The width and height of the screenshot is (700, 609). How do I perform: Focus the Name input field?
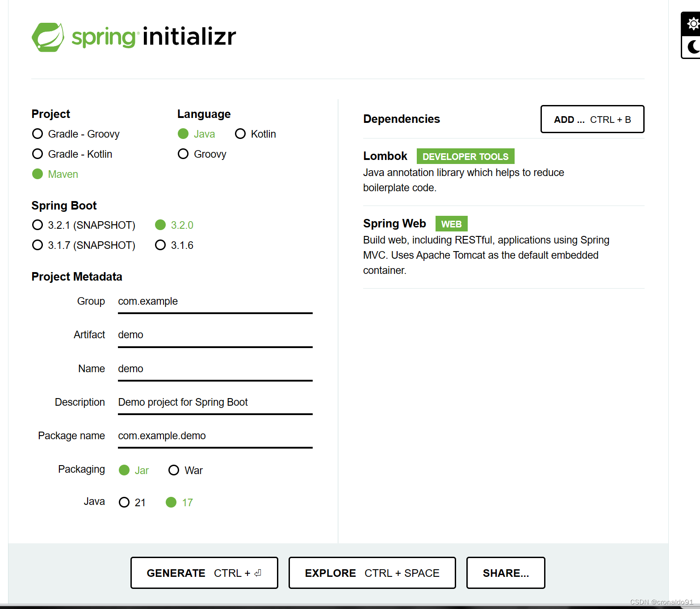(215, 369)
